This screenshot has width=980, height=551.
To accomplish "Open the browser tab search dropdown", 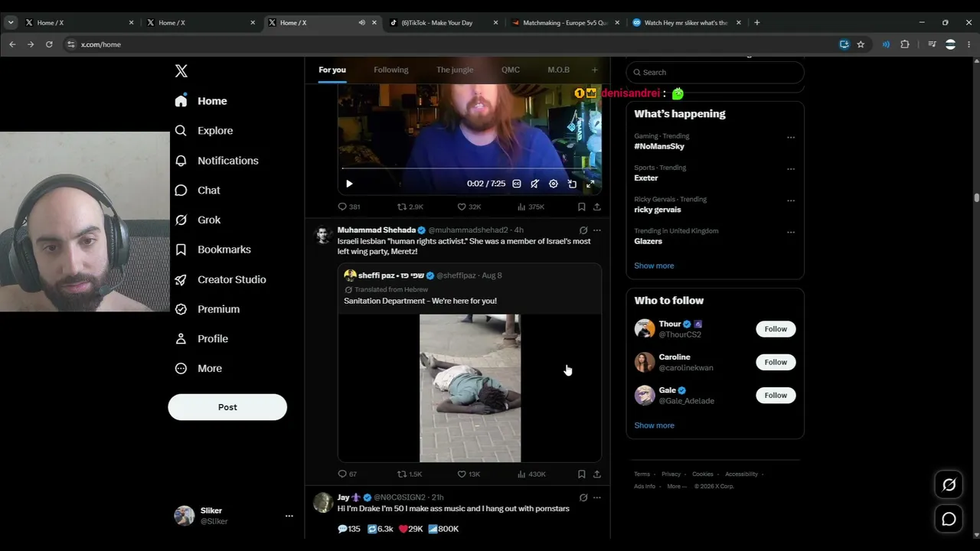I will point(11,23).
